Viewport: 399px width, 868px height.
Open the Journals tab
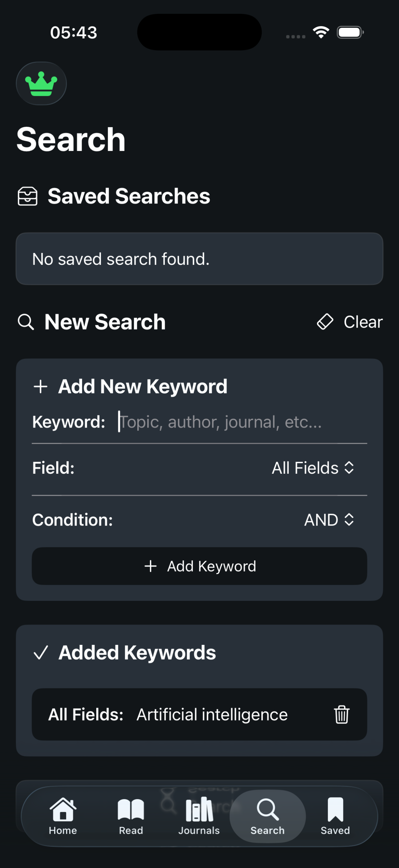click(199, 816)
